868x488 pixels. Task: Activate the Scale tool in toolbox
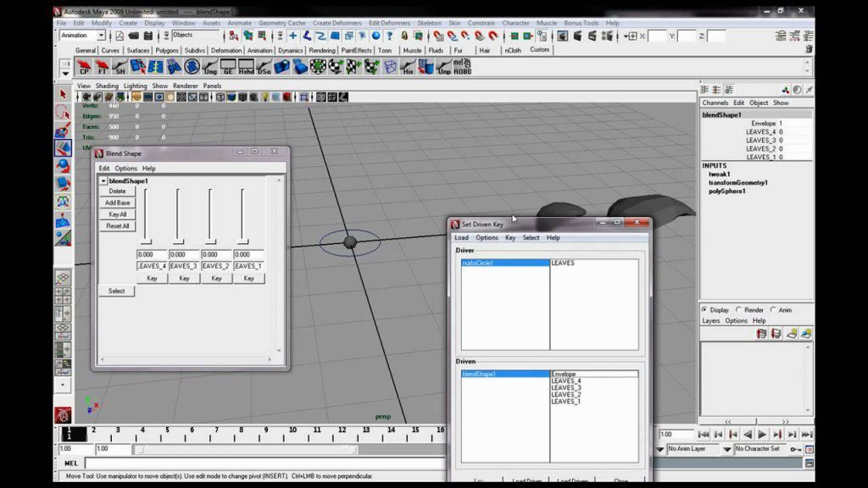click(x=63, y=183)
